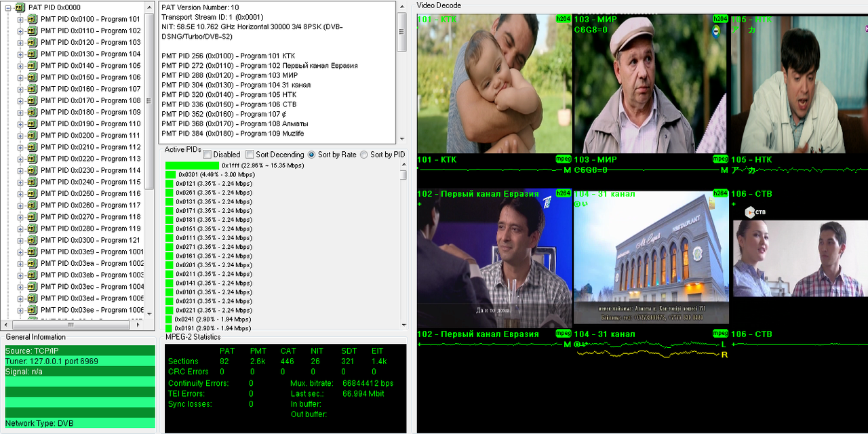
Task: Expand PMT PID 0x0280 - Program 119
Action: [20, 229]
